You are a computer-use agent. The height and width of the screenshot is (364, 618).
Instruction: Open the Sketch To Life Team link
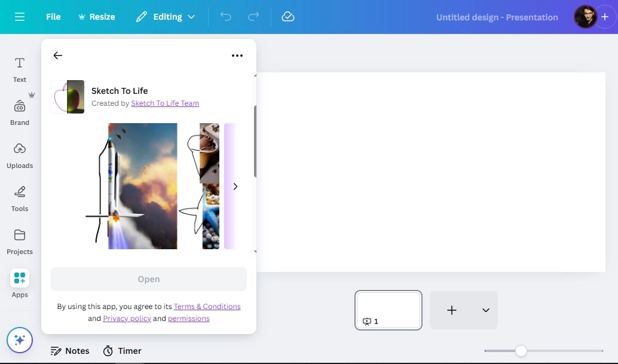[x=165, y=103]
